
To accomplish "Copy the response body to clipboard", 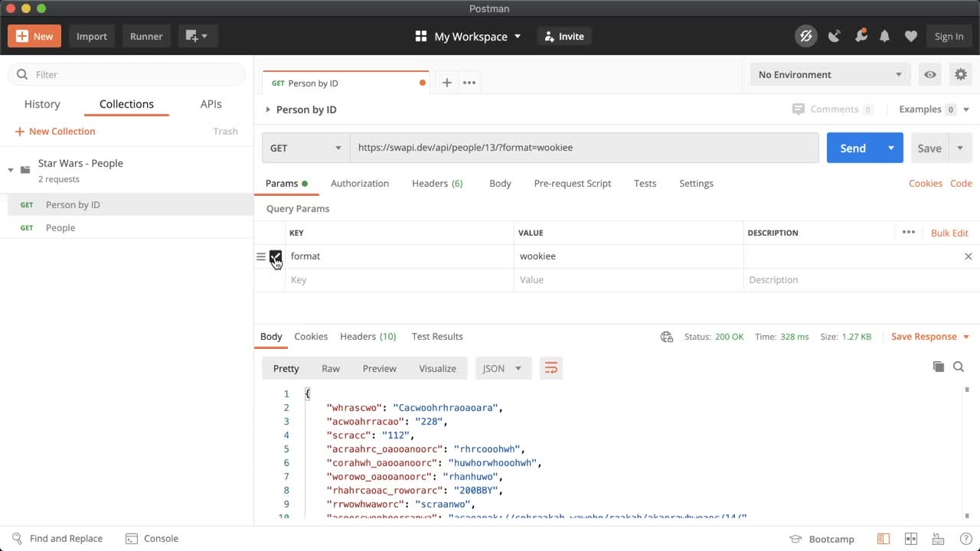I will (939, 367).
